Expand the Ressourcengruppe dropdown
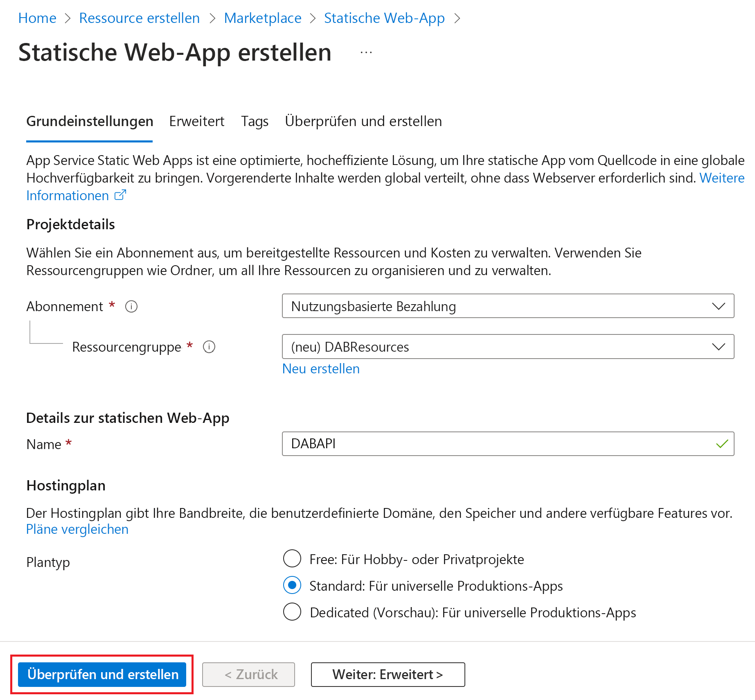 point(507,347)
